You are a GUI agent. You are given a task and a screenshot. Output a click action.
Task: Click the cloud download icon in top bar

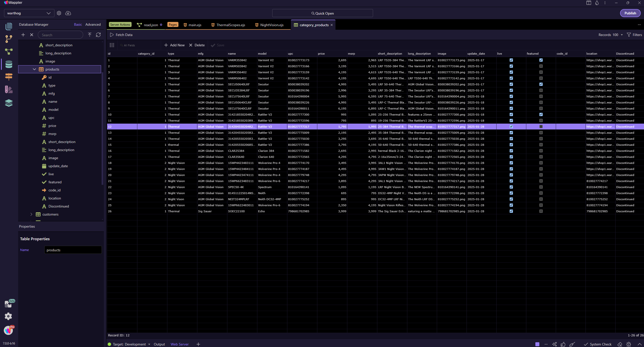(x=68, y=13)
